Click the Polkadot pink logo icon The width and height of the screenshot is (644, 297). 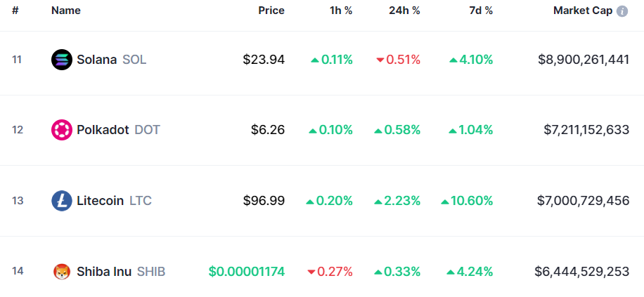[62, 130]
